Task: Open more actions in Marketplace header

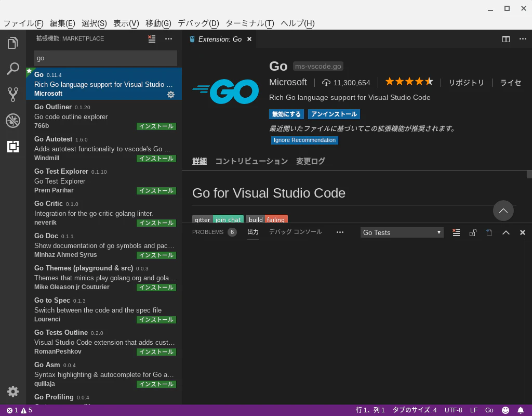Action: pos(169,38)
